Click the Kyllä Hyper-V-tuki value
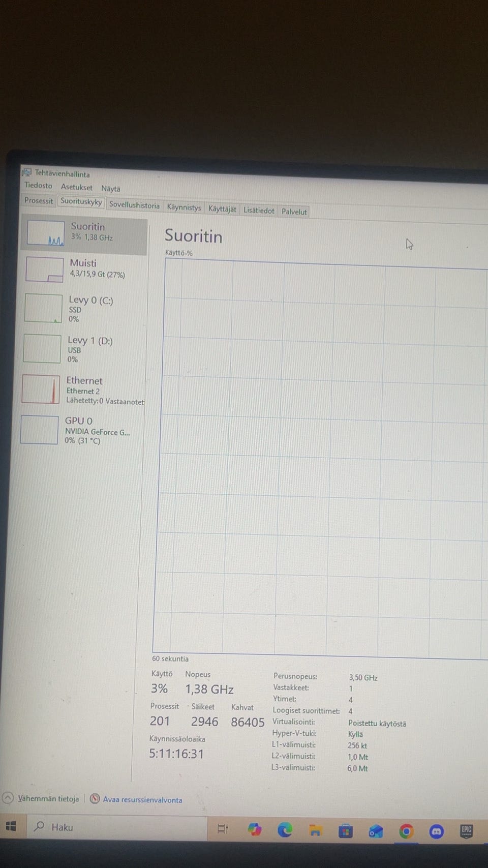Image resolution: width=488 pixels, height=868 pixels. coord(356,734)
